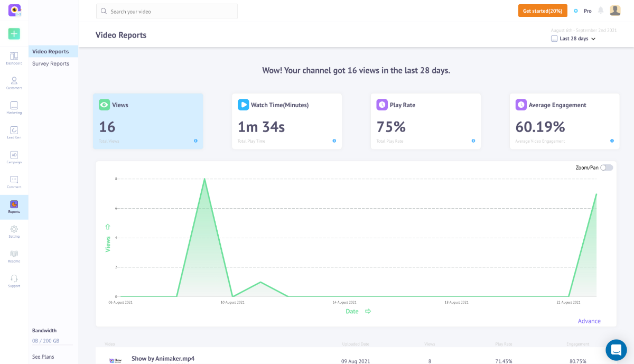The width and height of the screenshot is (634, 364).
Task: Open the Dashboard section in the sidebar
Action: (14, 58)
